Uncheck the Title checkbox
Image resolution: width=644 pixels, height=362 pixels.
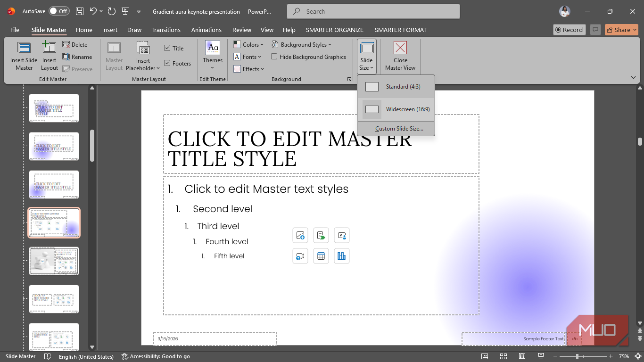[167, 48]
